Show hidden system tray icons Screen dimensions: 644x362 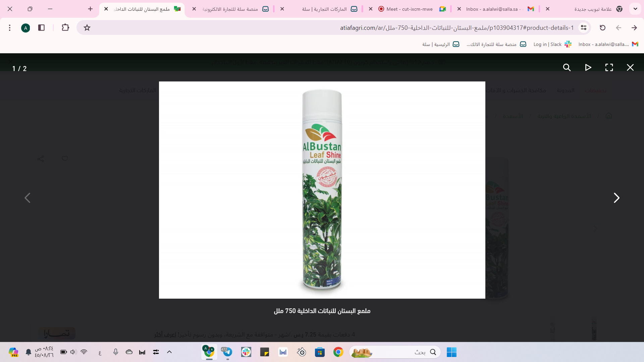tap(169, 352)
